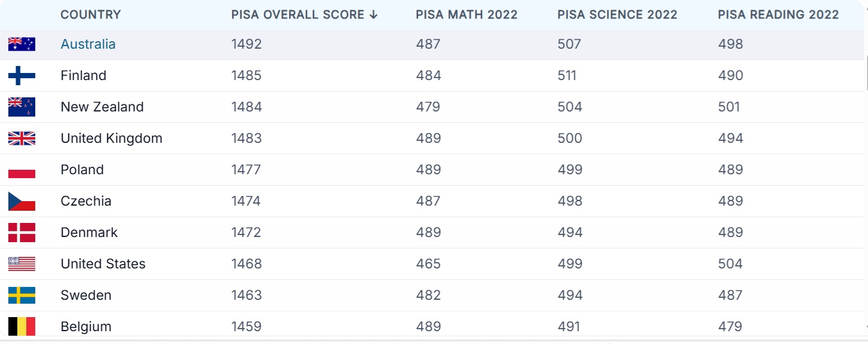This screenshot has height=344, width=868.
Task: Click the New Zealand flag icon
Action: 22,107
